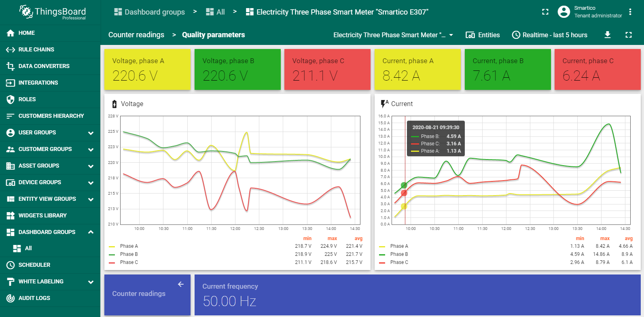
Task: Open the user account three-dot menu
Action: point(630,12)
